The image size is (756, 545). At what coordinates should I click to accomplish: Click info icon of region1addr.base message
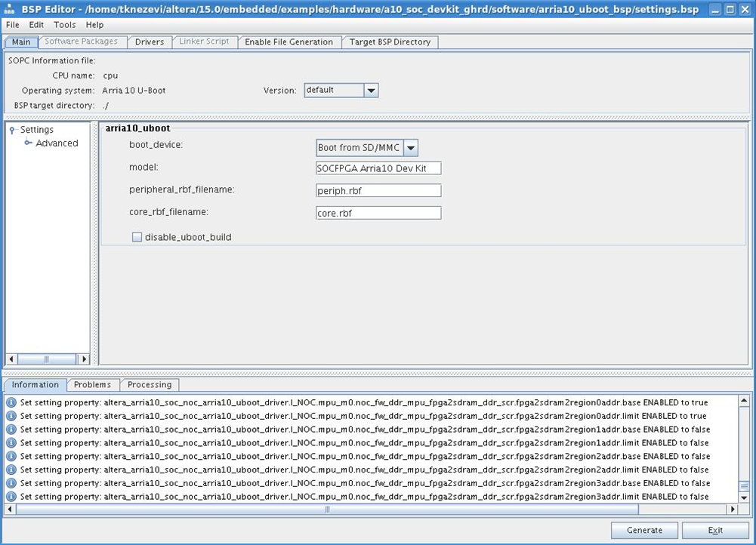click(11, 430)
